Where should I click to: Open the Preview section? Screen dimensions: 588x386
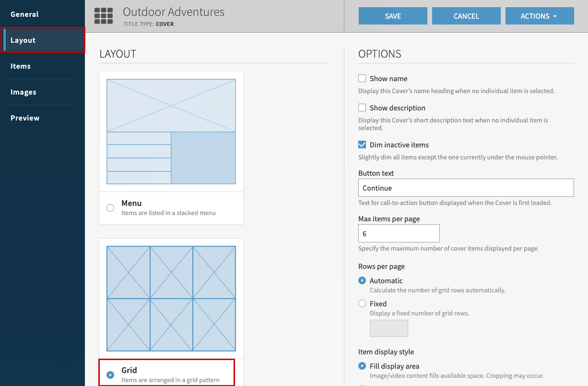coord(25,118)
